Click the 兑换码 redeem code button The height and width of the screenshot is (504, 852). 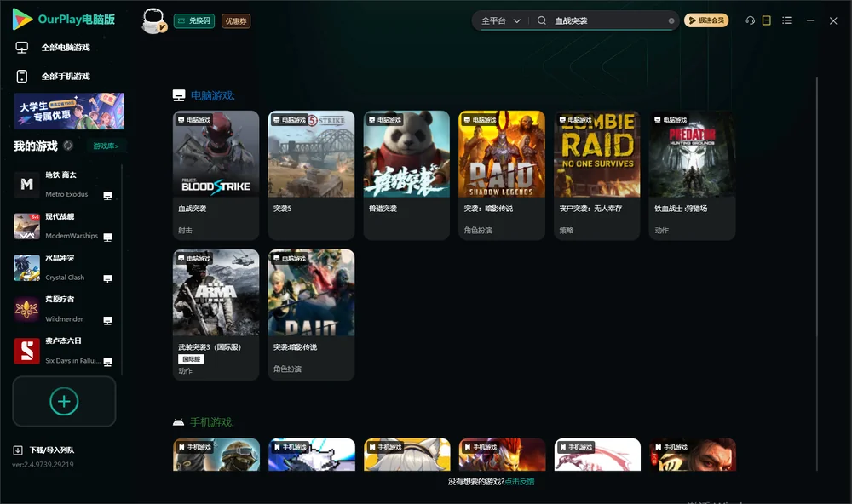pos(194,21)
